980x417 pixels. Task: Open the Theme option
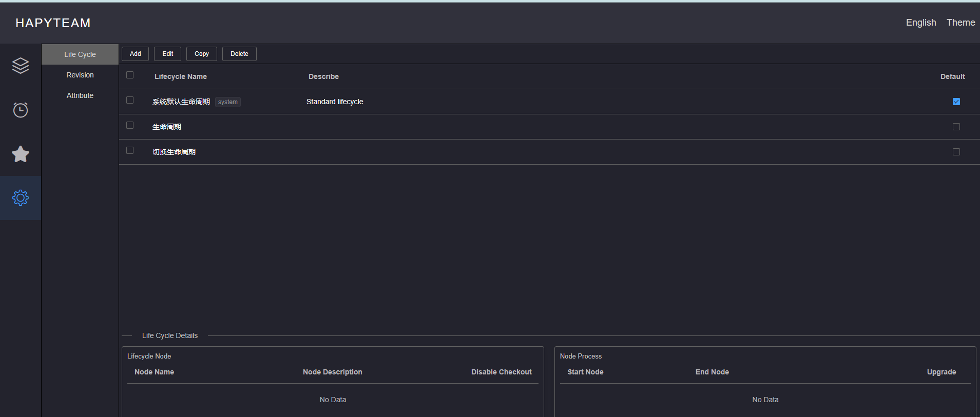click(961, 23)
